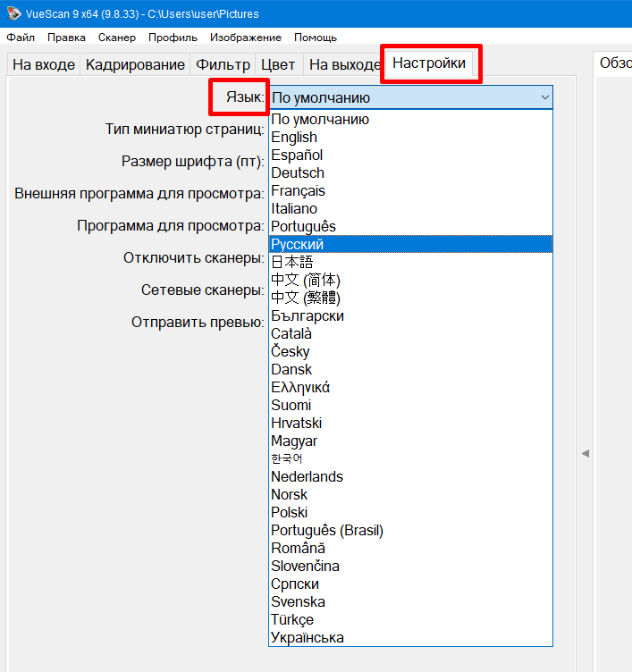The width and height of the screenshot is (632, 672).
Task: Click the panel collapse arrow on the splitter
Action: coord(586,453)
